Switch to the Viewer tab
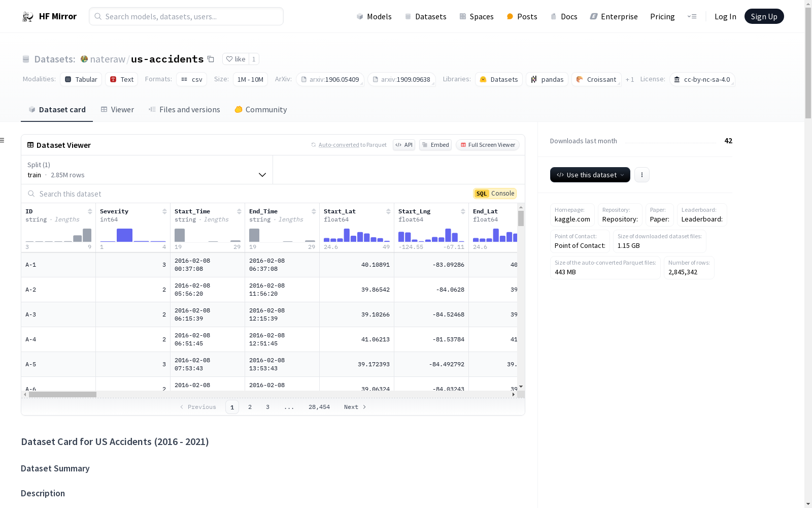812x508 pixels. [117, 110]
